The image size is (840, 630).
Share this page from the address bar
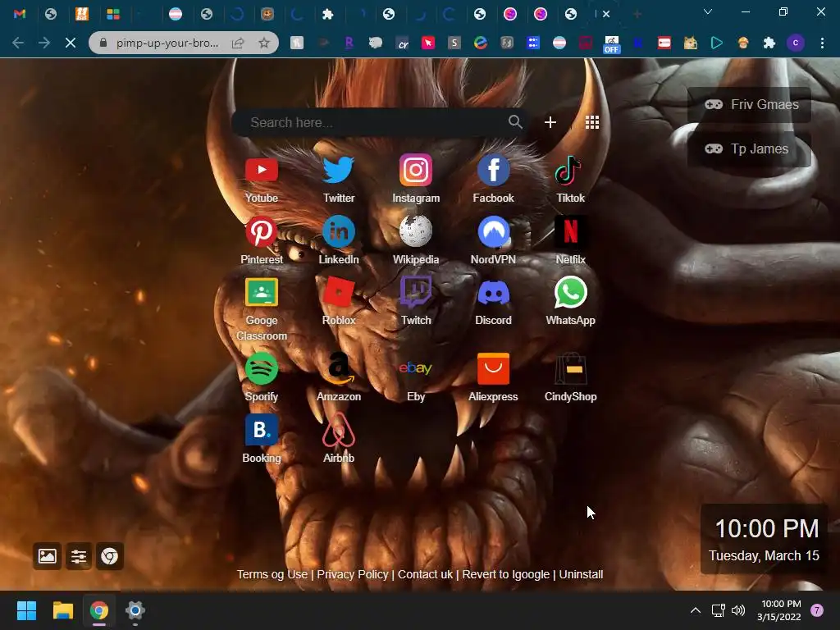click(238, 43)
